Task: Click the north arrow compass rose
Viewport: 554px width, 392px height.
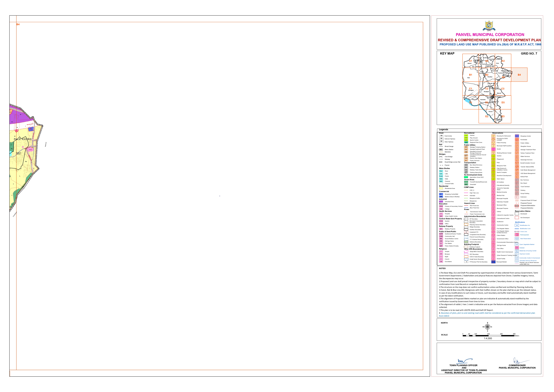Action: 487,327
